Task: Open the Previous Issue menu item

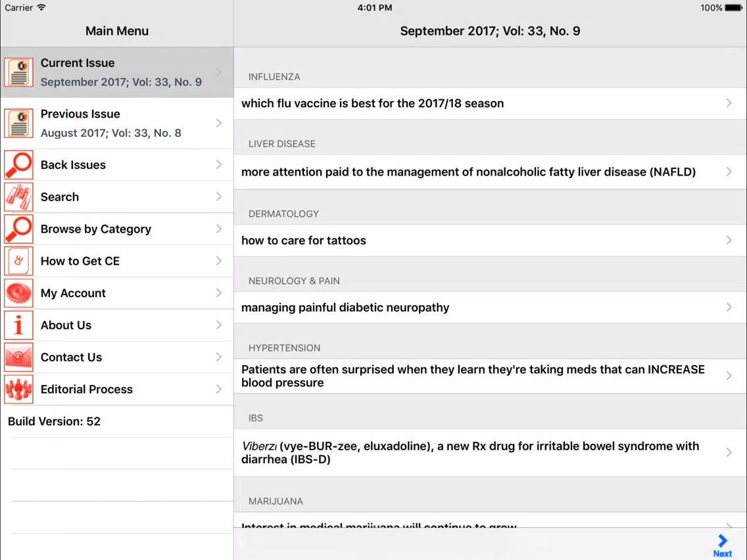Action: [117, 124]
